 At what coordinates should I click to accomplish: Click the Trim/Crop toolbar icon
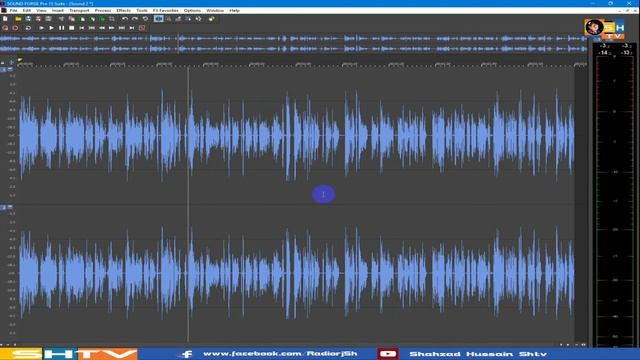click(x=111, y=19)
